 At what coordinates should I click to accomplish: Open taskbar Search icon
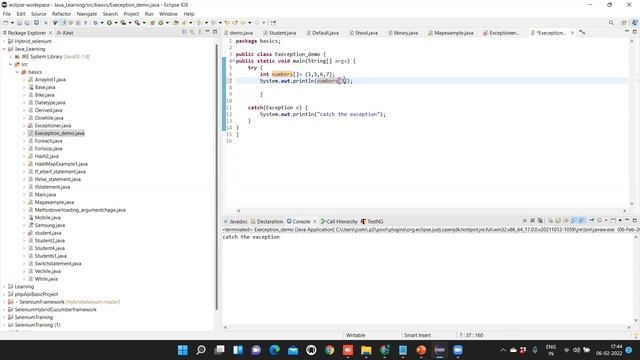tap(201, 350)
